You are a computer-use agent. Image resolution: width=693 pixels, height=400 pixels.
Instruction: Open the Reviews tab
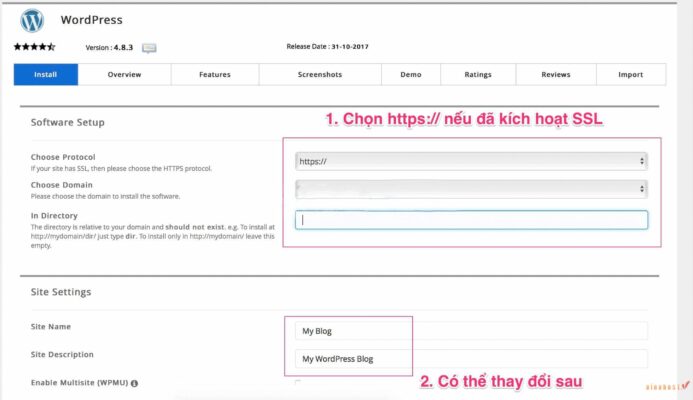tap(556, 75)
